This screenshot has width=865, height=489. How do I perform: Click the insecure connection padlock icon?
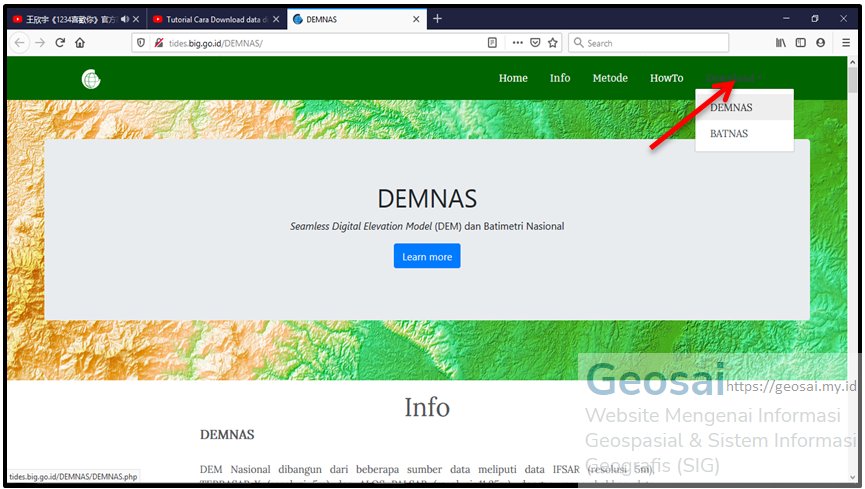(x=159, y=42)
